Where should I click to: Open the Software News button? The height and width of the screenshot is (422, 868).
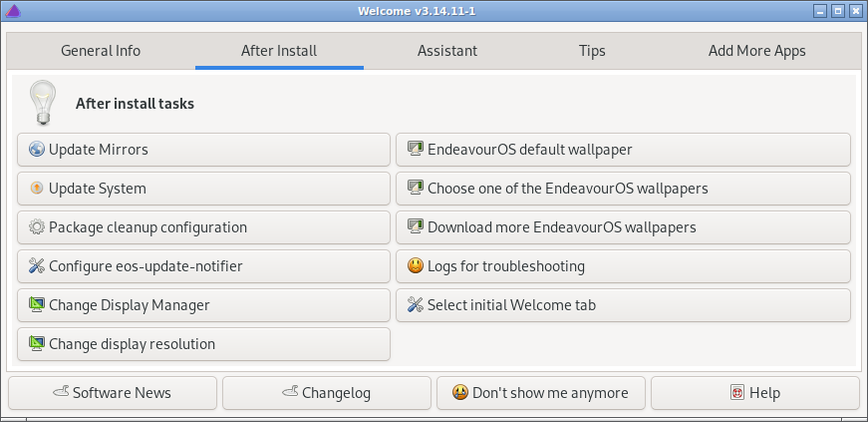pyautogui.click(x=113, y=393)
